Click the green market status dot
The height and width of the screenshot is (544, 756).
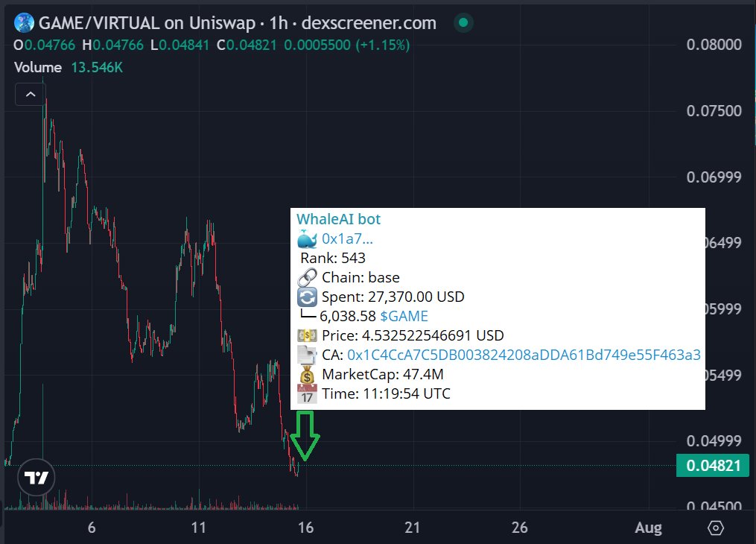point(463,22)
